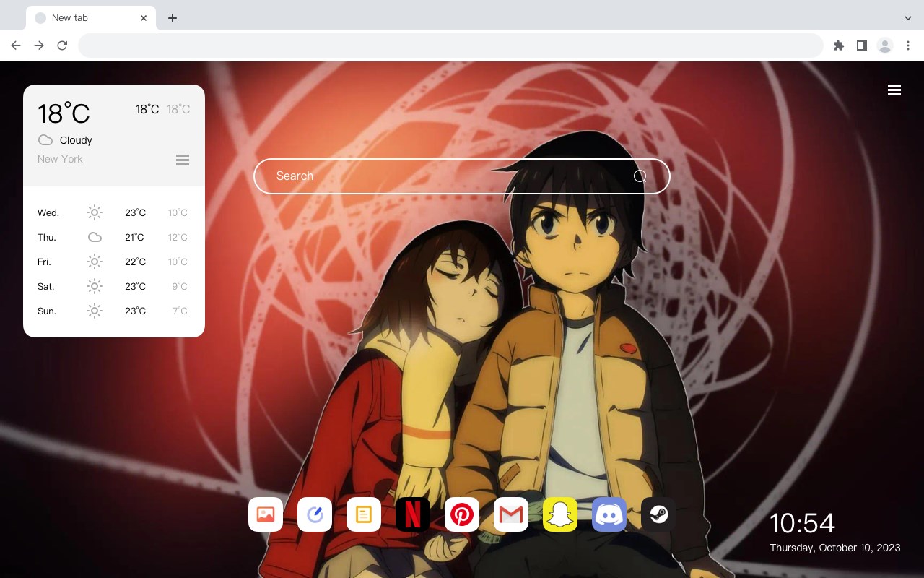Click the Fri. forecast row label
924x578 pixels.
pos(44,262)
